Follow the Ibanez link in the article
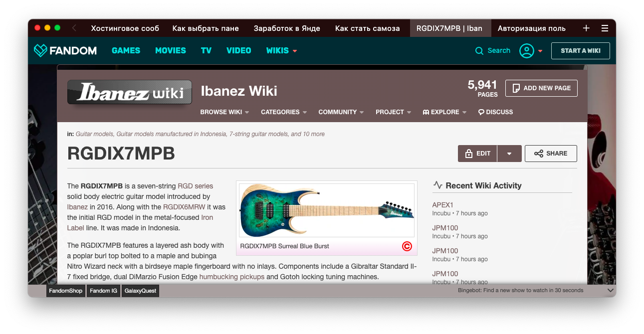The height and width of the screenshot is (334, 644). [x=77, y=207]
